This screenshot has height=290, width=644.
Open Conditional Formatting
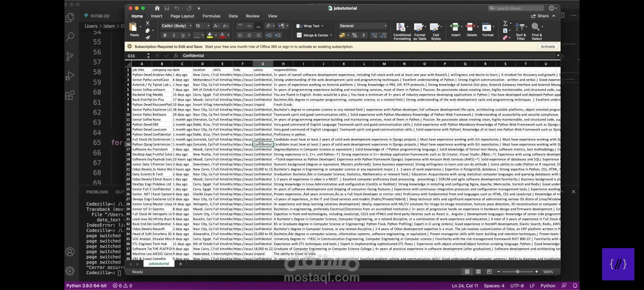coord(402,31)
